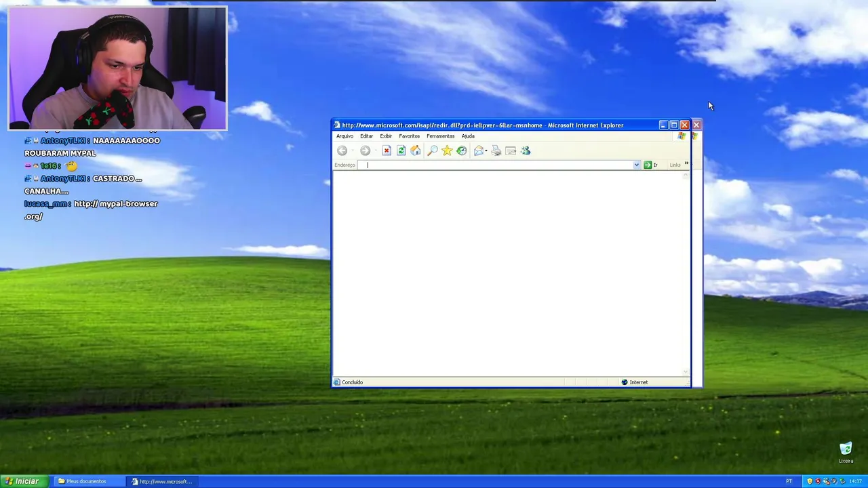
Task: Print the page with printer icon
Action: [496, 150]
